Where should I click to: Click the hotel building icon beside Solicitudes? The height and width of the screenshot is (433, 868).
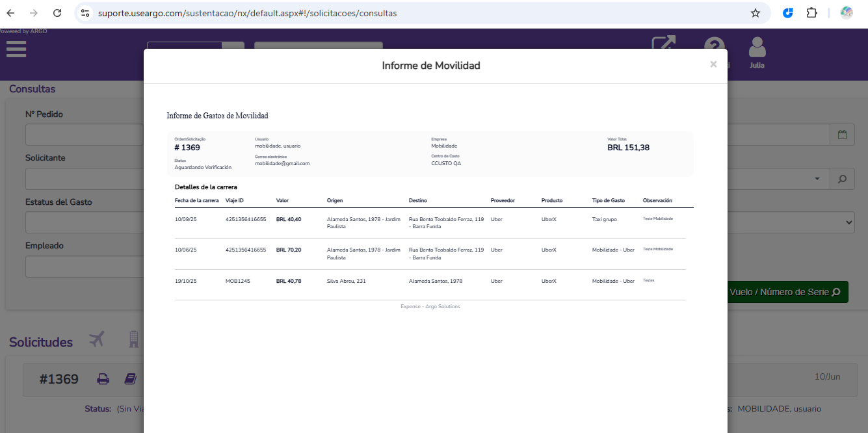133,339
